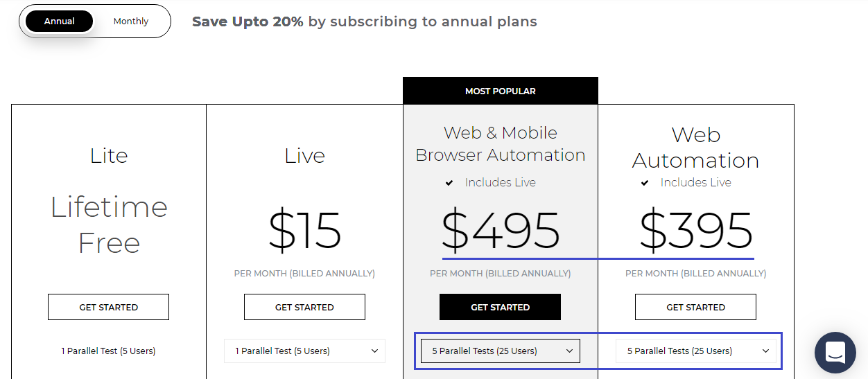Switch billing toggle to Monthly
This screenshot has height=379, width=868.
[131, 21]
